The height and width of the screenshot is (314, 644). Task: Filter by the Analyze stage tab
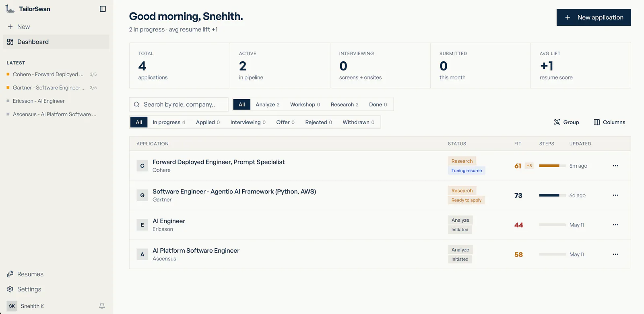coord(268,104)
